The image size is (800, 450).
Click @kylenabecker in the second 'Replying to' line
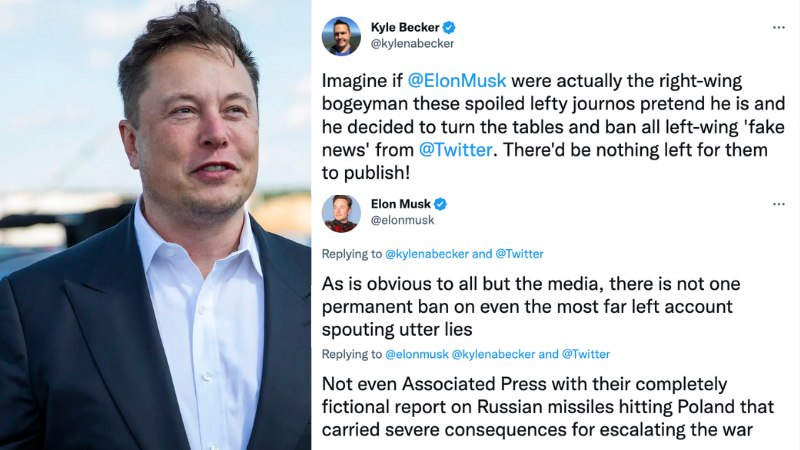491,354
